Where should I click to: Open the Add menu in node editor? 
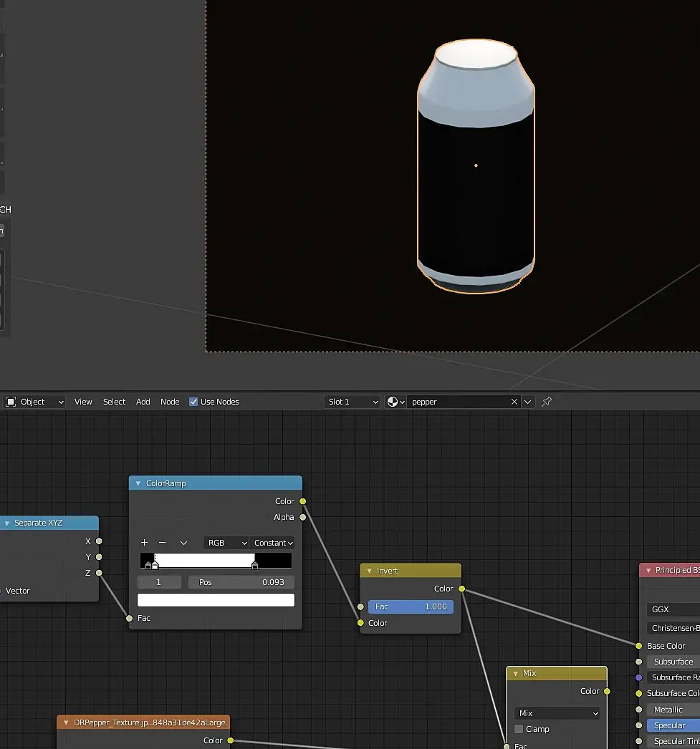point(143,402)
